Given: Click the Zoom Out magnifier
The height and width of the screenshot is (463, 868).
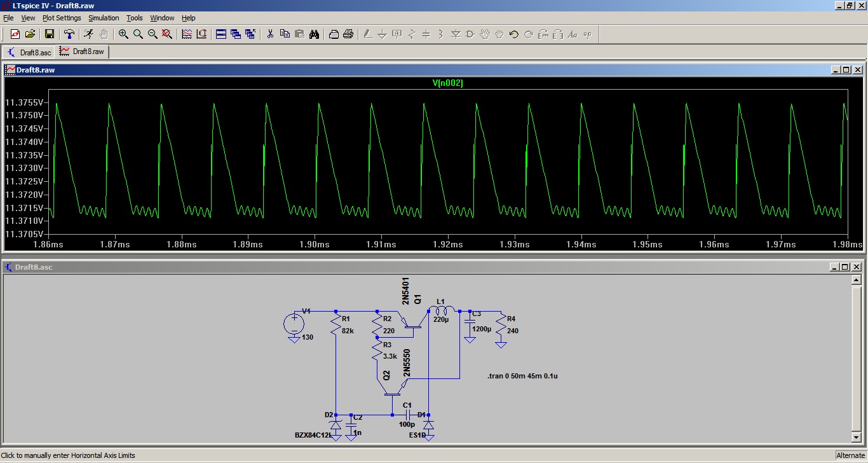Looking at the screenshot, I should [x=153, y=34].
